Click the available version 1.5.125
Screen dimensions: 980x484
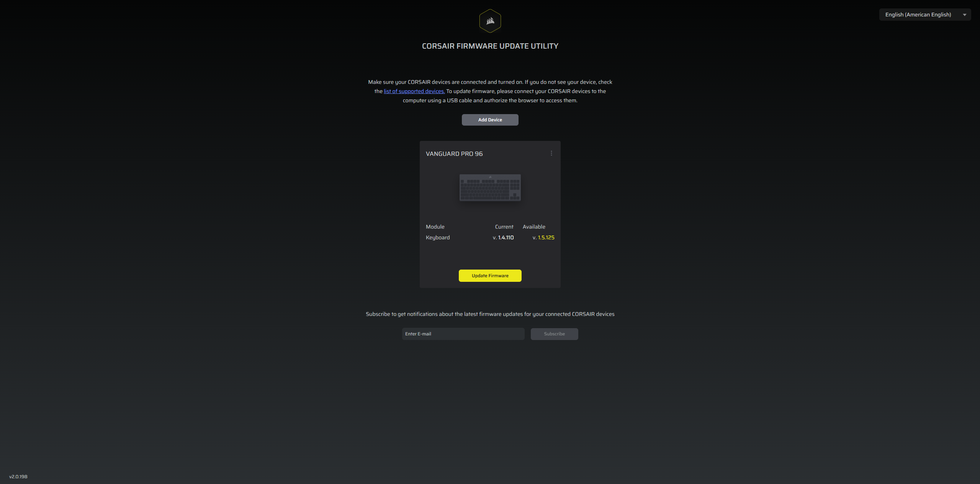(x=545, y=237)
